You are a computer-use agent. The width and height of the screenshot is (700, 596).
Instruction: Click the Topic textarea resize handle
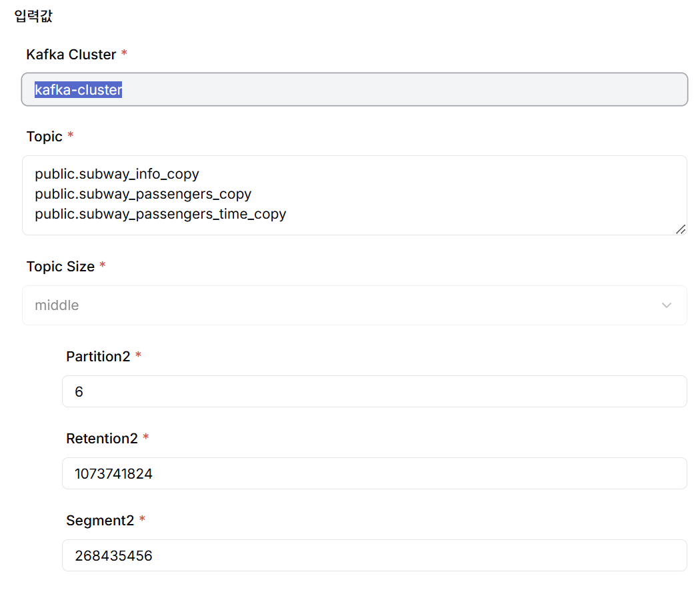coord(680,229)
